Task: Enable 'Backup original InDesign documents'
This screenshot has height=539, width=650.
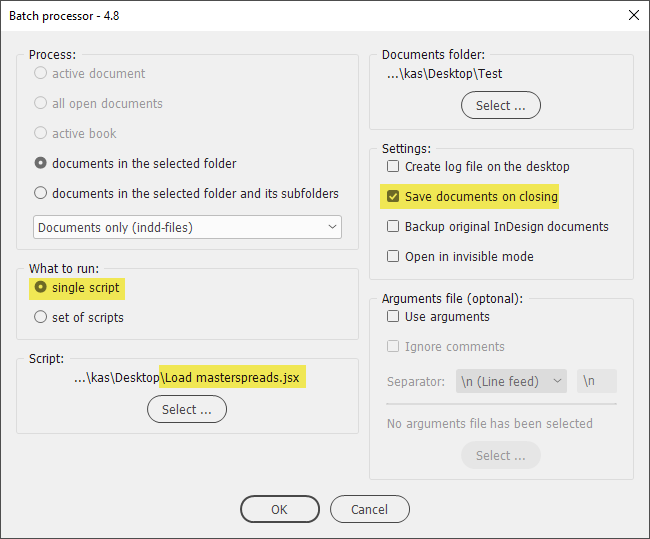Action: point(393,226)
